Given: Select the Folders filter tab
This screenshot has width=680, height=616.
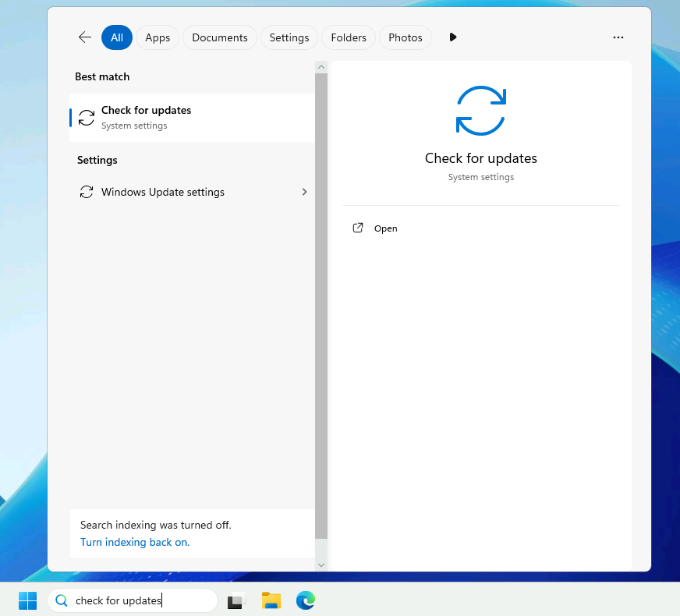Looking at the screenshot, I should coord(348,37).
